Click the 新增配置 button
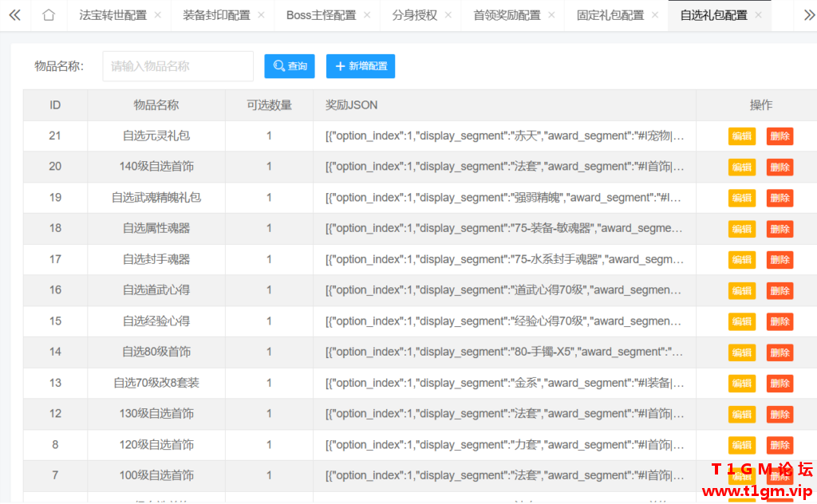 coord(361,66)
